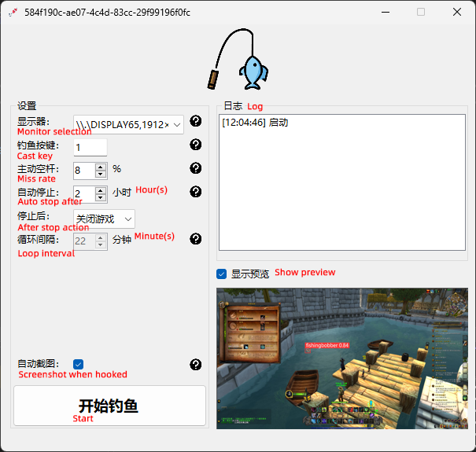Click the help icon next to monitor selection
Screen dimensions: 476x452
196,121
